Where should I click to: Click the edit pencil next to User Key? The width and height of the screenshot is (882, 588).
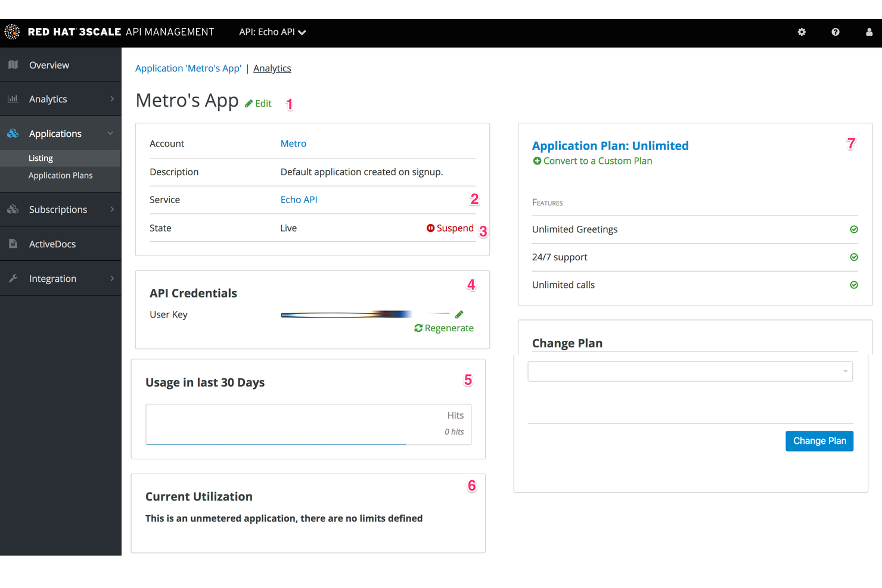[459, 314]
